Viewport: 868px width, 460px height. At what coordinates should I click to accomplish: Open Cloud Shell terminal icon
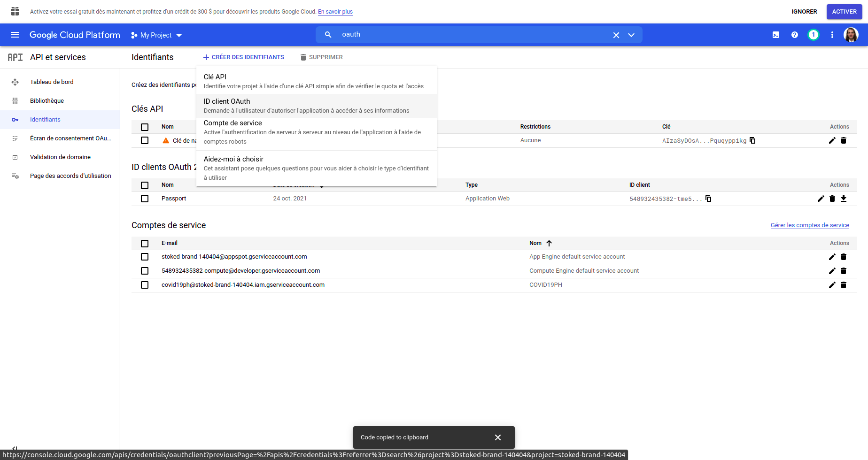776,35
